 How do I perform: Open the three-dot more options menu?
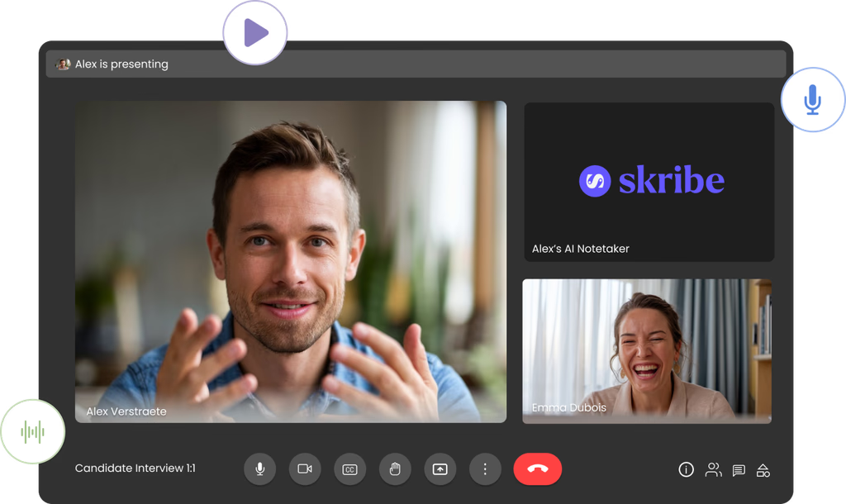[x=485, y=469]
